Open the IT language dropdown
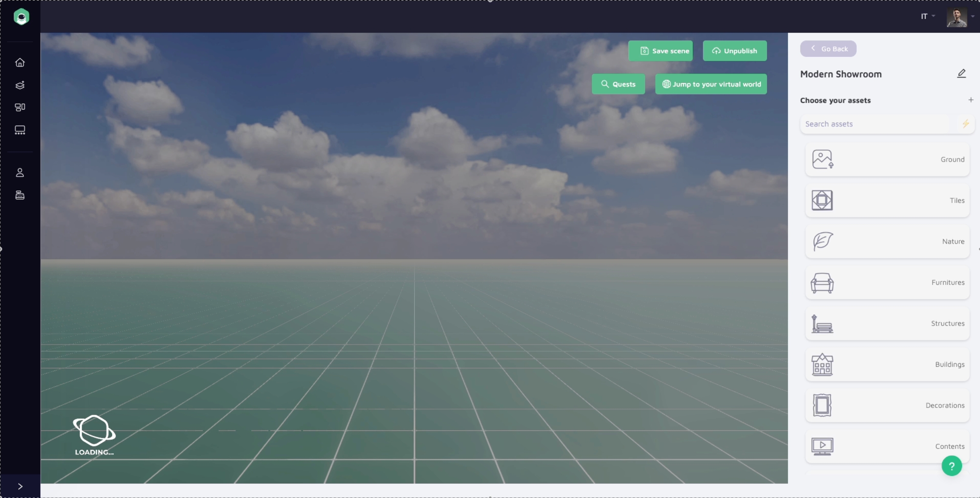The image size is (980, 498). [x=927, y=16]
